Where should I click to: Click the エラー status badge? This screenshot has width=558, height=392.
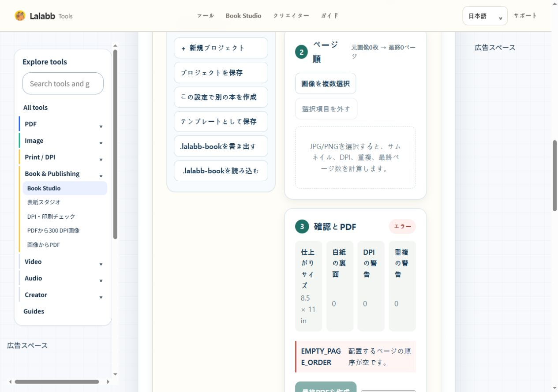pos(402,226)
